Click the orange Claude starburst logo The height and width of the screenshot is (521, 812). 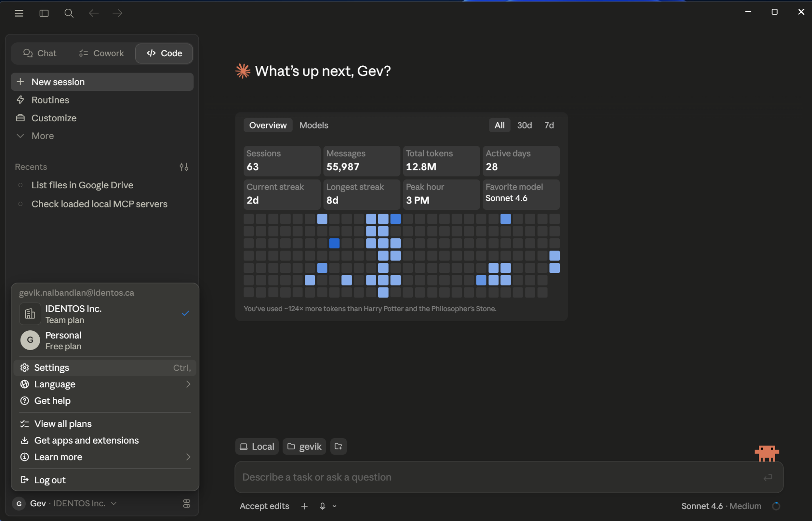pos(243,71)
